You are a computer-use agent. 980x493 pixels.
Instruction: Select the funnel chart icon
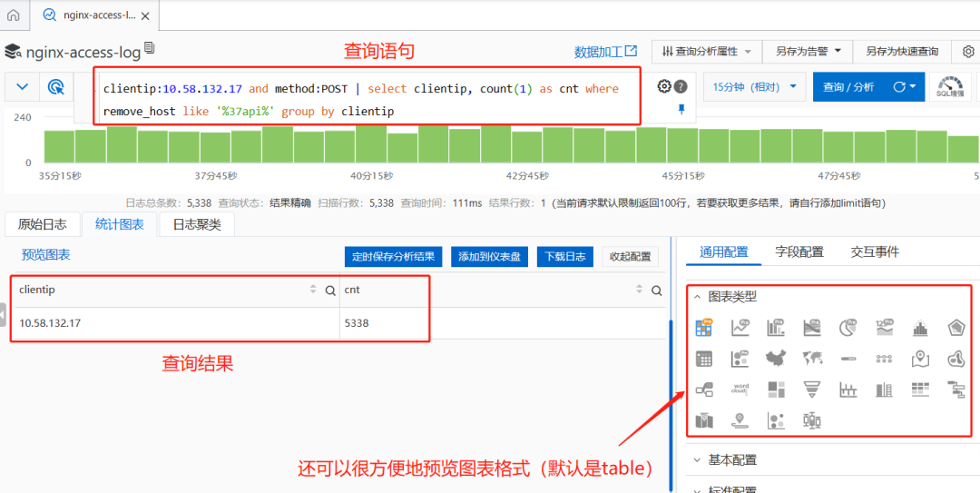point(812,389)
